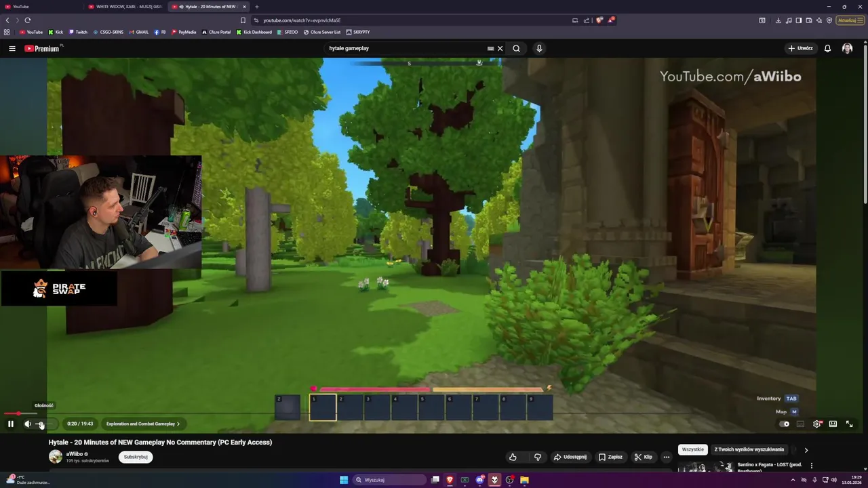Toggle the autoplay switch in the player
This screenshot has width=868, height=488.
(785, 424)
